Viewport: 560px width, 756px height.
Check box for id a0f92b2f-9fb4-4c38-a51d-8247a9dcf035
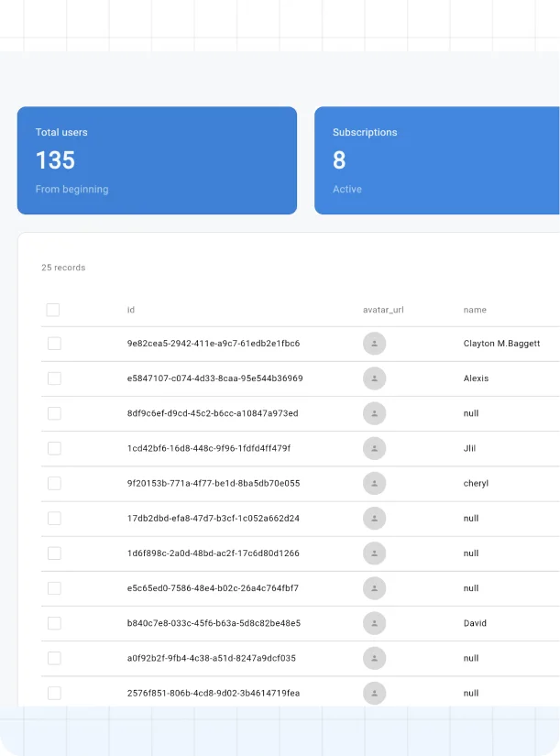pos(54,658)
